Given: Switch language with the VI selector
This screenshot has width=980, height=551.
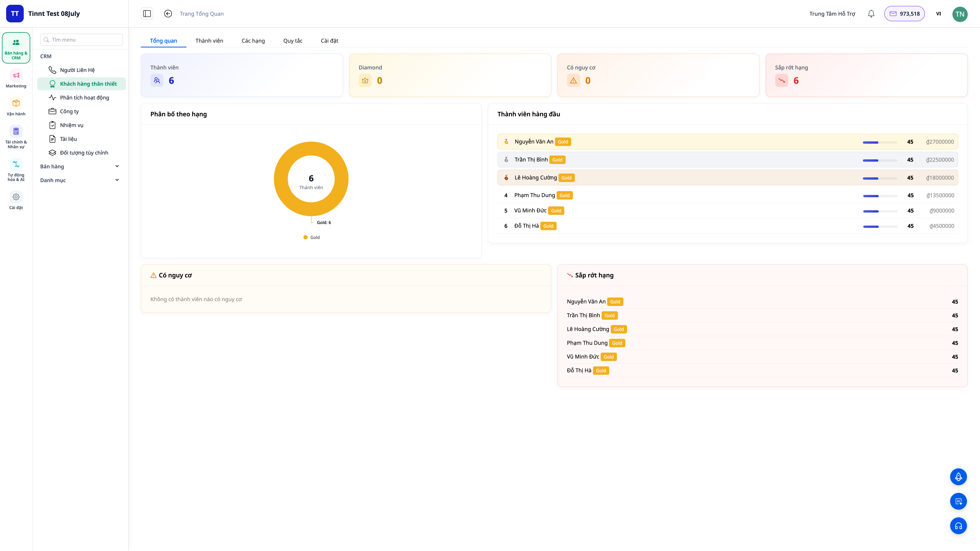Looking at the screenshot, I should (938, 14).
